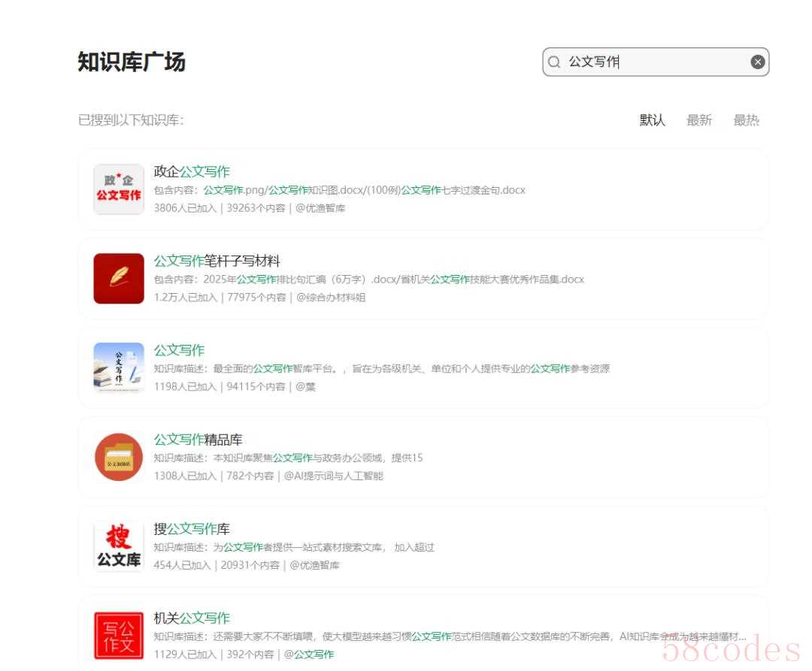Click the 公文写作 search input field
The width and height of the screenshot is (812, 671).
coord(654,62)
